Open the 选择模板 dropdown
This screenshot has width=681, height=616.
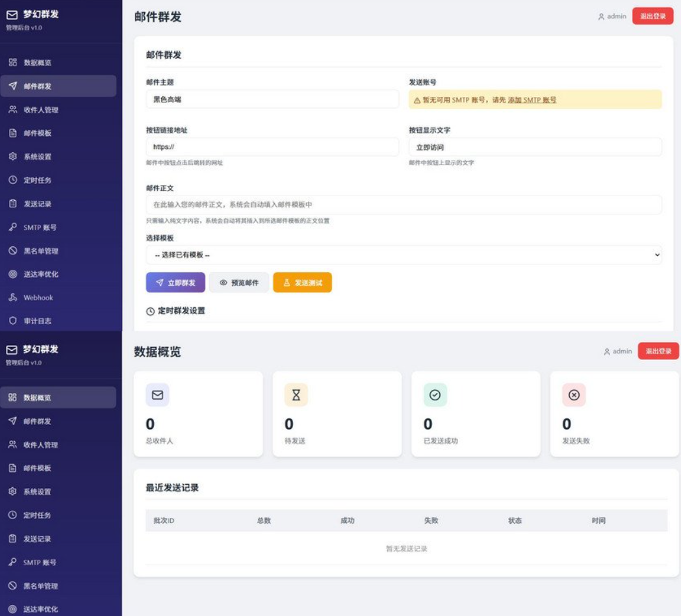click(404, 255)
